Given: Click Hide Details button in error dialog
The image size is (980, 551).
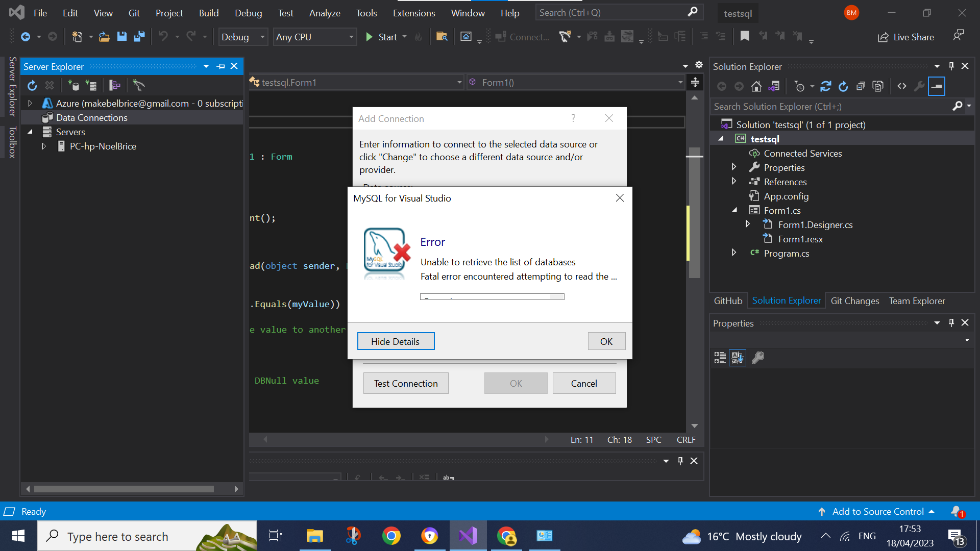Looking at the screenshot, I should point(395,341).
